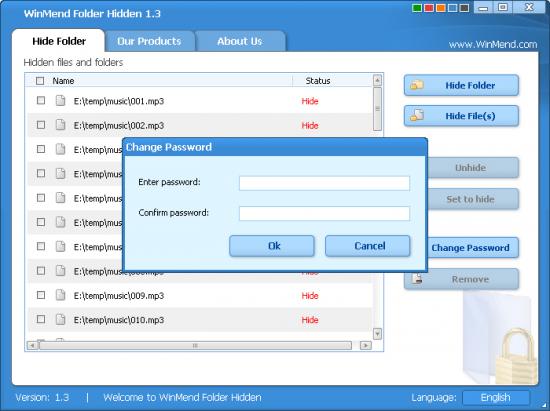This screenshot has height=411, width=550.
Task: Click the vertical scrollbar up arrow
Action: [377, 80]
